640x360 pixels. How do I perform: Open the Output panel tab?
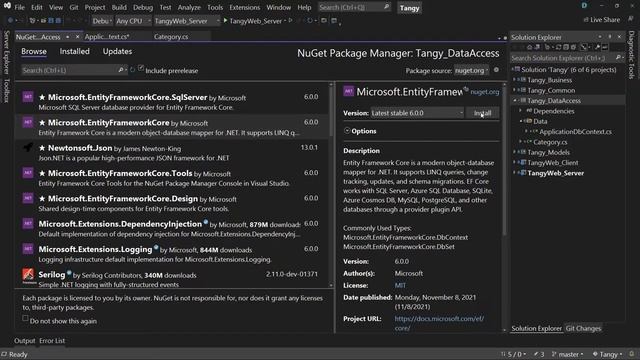coord(24,340)
